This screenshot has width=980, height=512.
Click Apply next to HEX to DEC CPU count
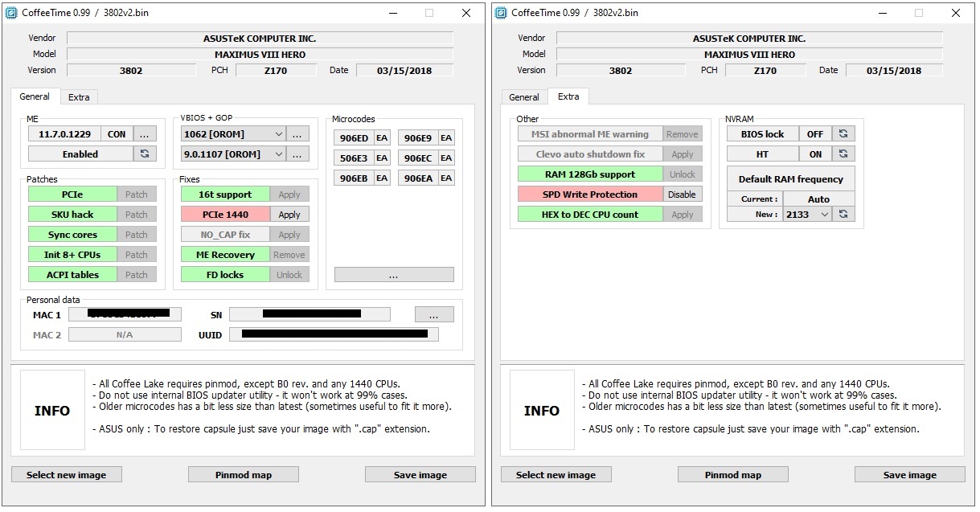point(682,214)
